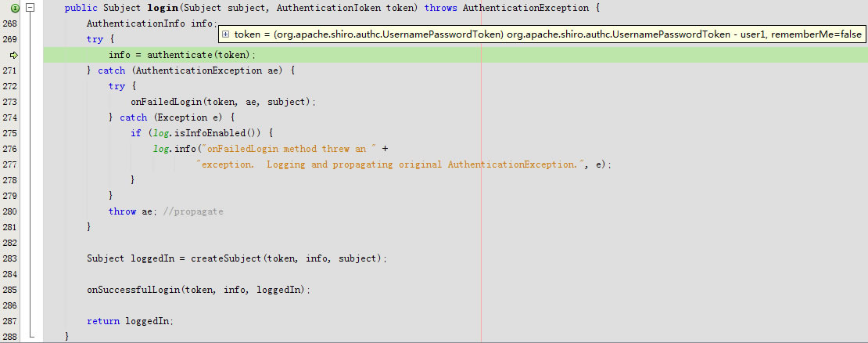Click 'throw' keyword on line 280
Screen dimensions: 868x343
pyautogui.click(x=122, y=211)
